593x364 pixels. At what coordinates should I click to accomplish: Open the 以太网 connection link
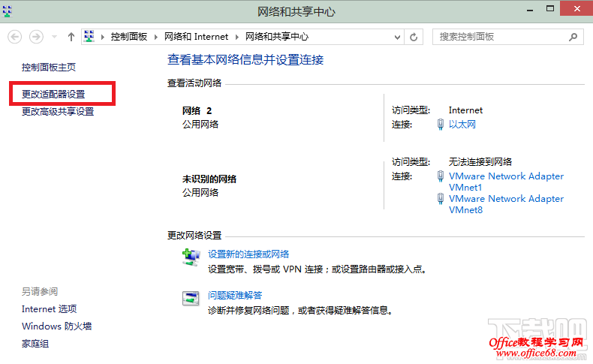click(x=462, y=125)
